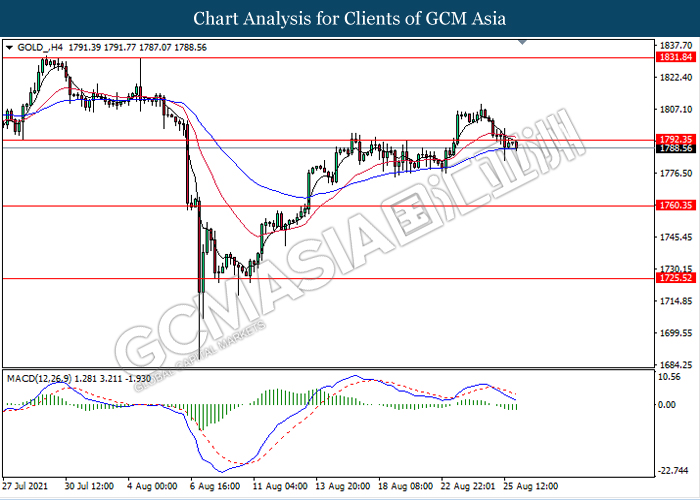Click the 1730.15 price axis value
The width and height of the screenshot is (700, 500).
click(678, 269)
